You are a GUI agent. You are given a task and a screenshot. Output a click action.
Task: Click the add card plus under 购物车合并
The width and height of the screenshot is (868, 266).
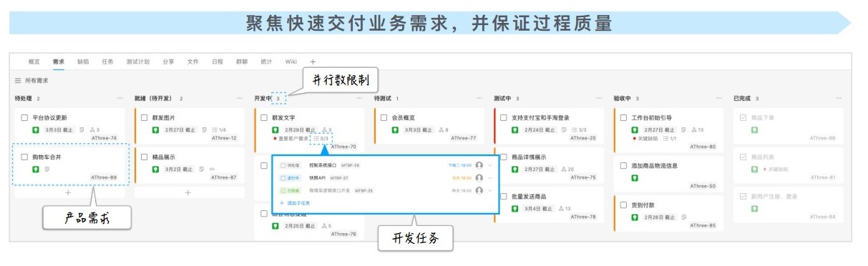coord(69,192)
